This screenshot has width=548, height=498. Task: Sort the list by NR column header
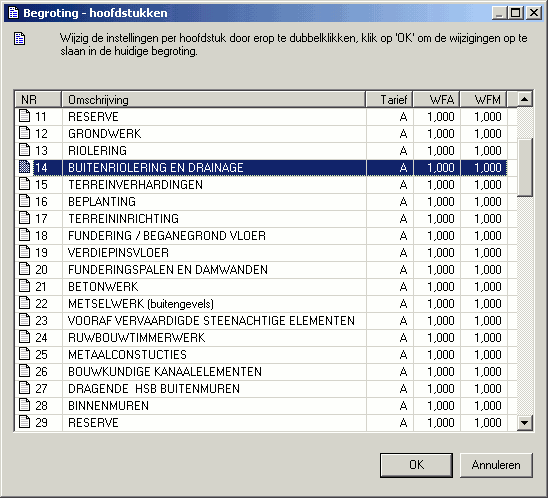38,100
